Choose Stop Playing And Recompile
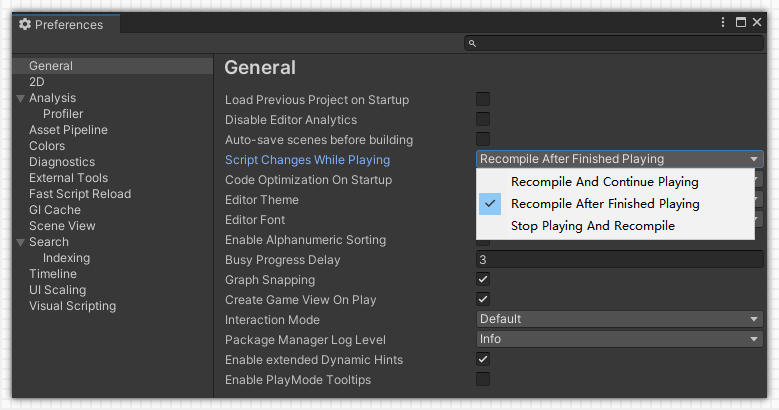 click(x=592, y=226)
